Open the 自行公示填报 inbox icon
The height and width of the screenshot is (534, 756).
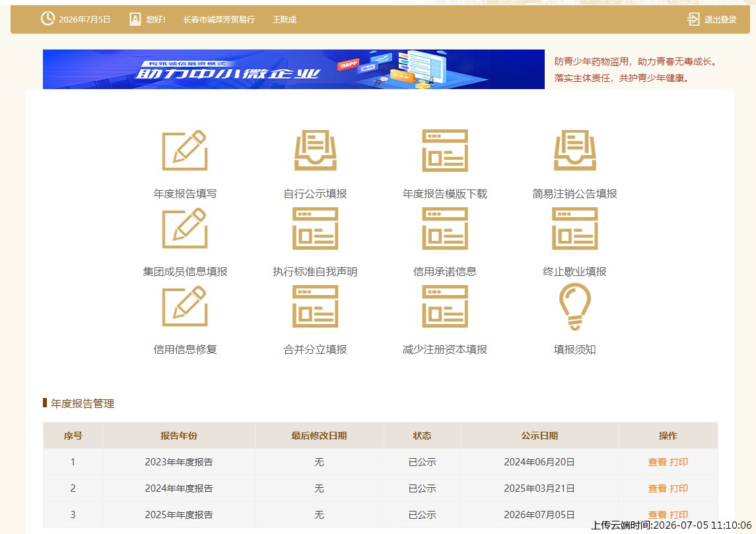pyautogui.click(x=316, y=150)
